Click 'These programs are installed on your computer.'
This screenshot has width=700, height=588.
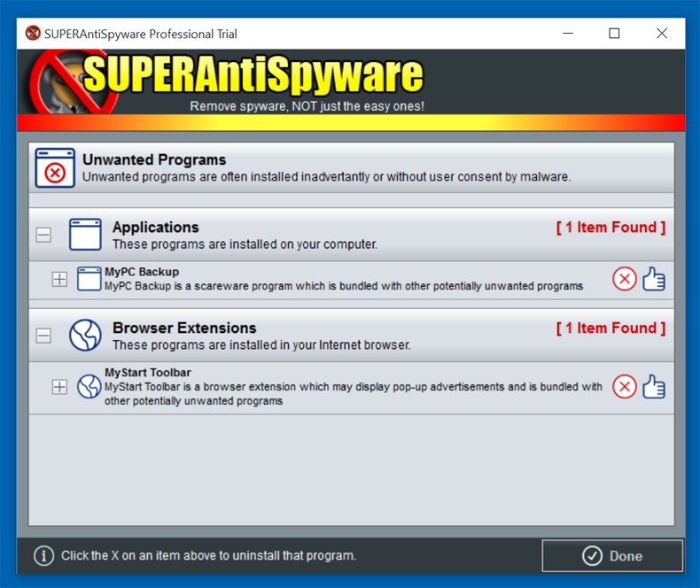click(245, 244)
